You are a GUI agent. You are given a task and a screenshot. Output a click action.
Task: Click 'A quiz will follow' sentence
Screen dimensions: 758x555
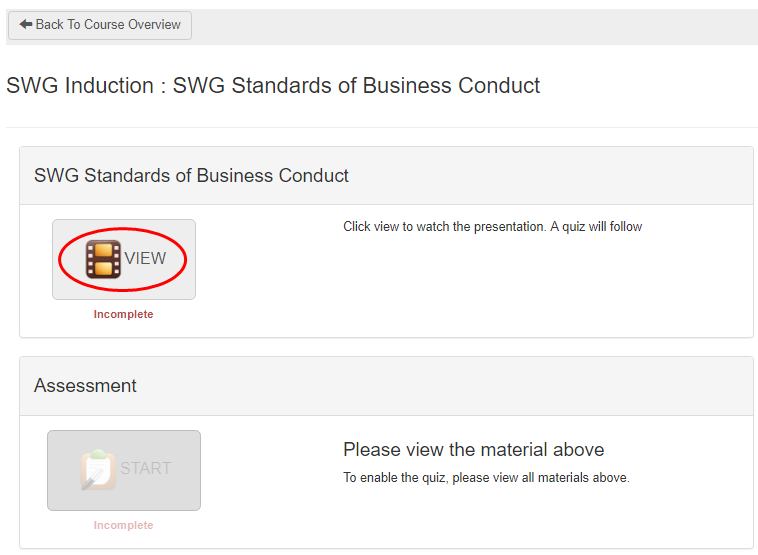(596, 227)
